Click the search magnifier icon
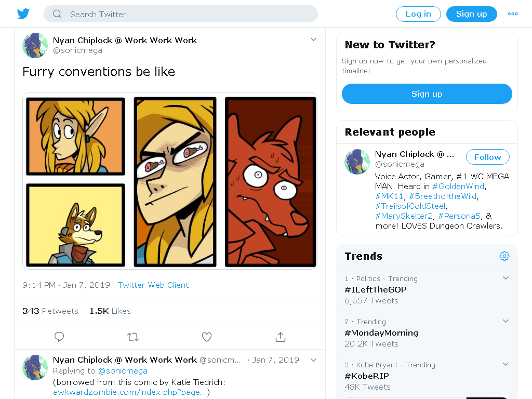Image resolution: width=532 pixels, height=399 pixels. click(57, 14)
